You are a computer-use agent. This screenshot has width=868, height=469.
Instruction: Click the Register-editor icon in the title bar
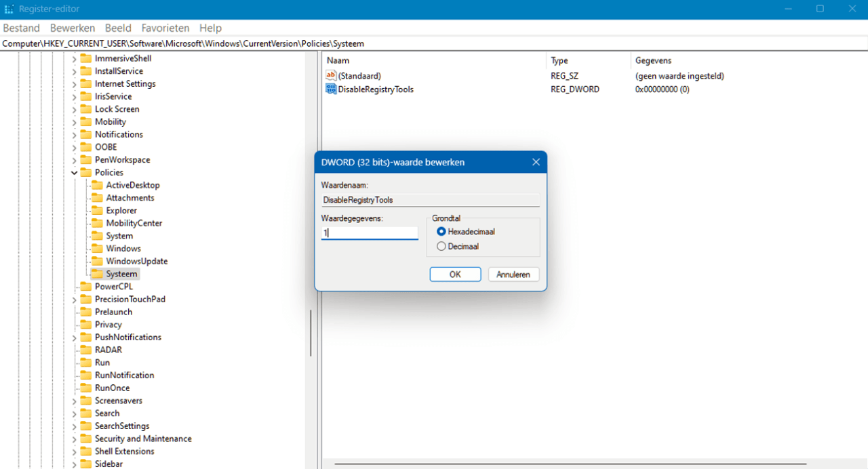click(x=9, y=9)
